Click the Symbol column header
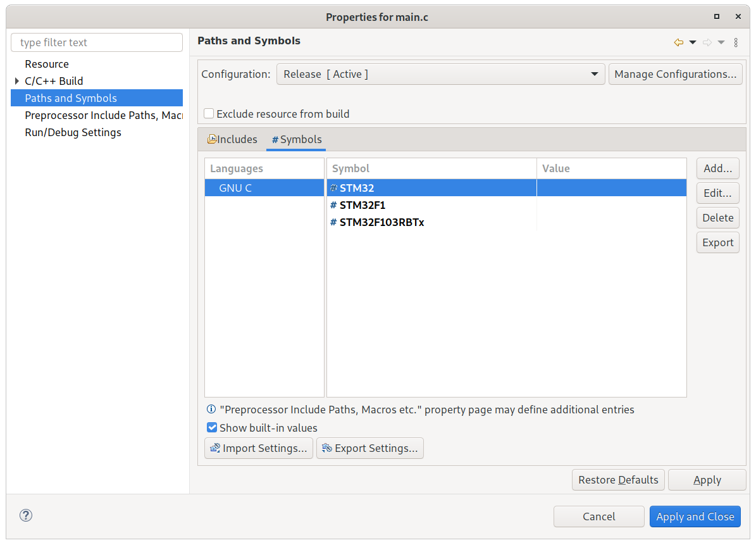The height and width of the screenshot is (545, 756). (431, 168)
